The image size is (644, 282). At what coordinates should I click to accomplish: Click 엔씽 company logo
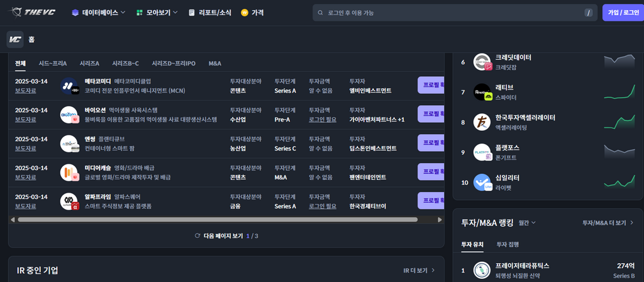click(x=69, y=144)
